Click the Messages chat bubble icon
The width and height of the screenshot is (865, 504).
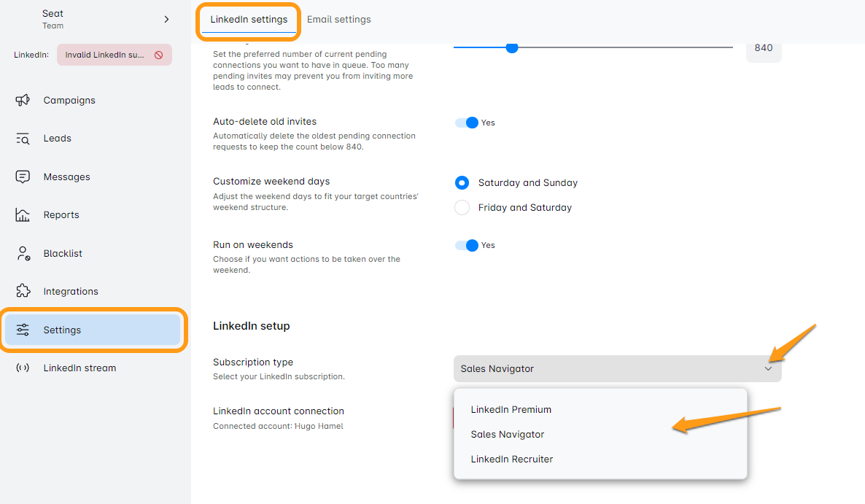[23, 177]
